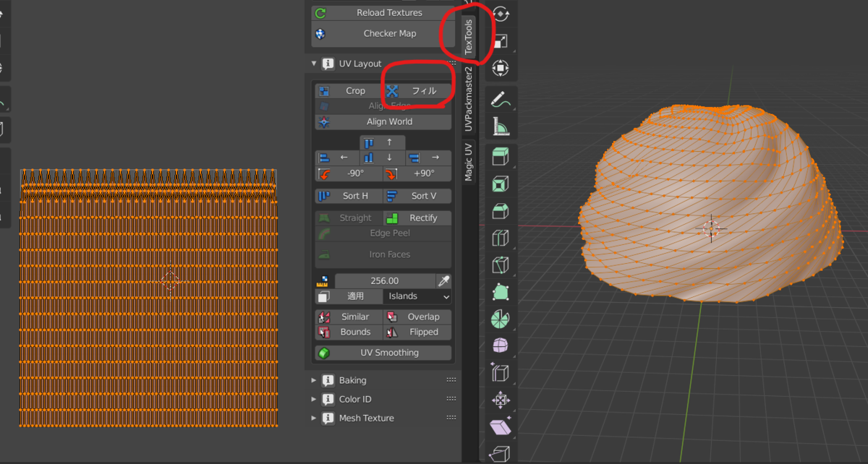Select the Transform tool in viewport toolbar

click(x=501, y=68)
